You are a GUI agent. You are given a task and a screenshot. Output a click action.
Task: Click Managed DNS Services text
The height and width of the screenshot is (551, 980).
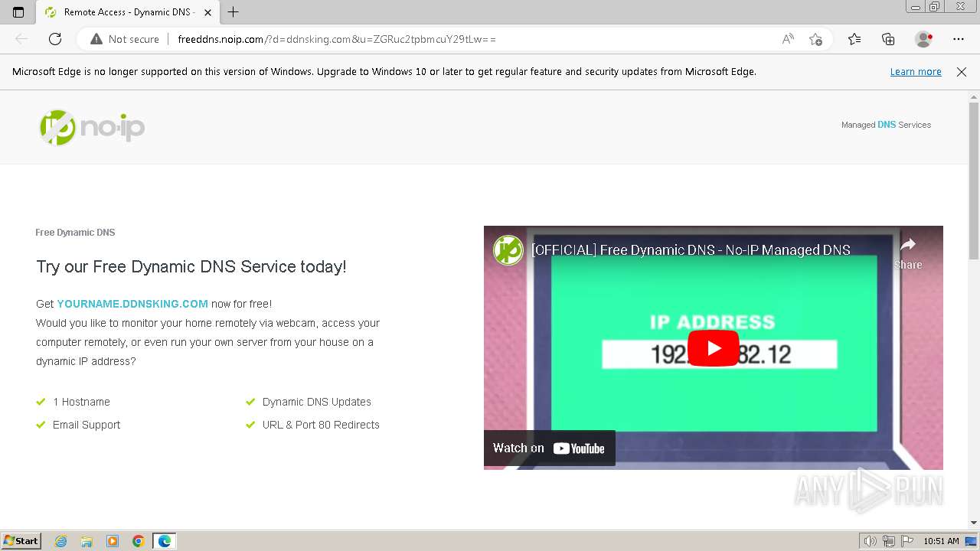tap(886, 125)
